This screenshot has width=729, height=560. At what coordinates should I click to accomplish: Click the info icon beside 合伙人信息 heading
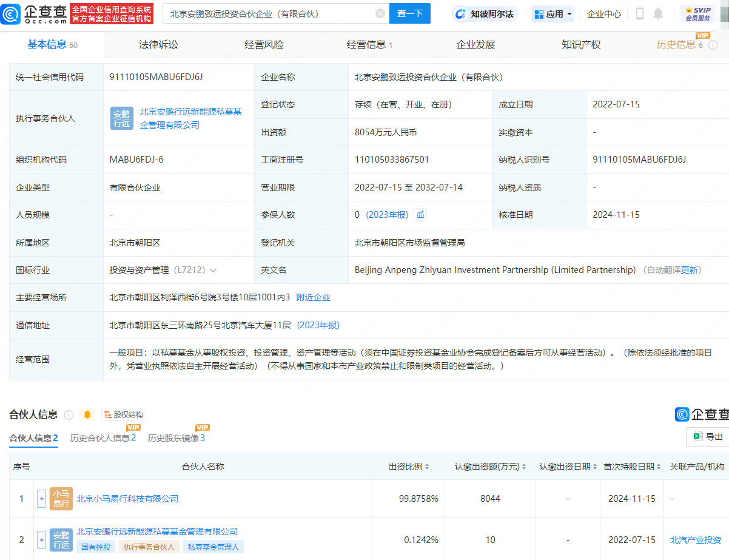pos(69,415)
